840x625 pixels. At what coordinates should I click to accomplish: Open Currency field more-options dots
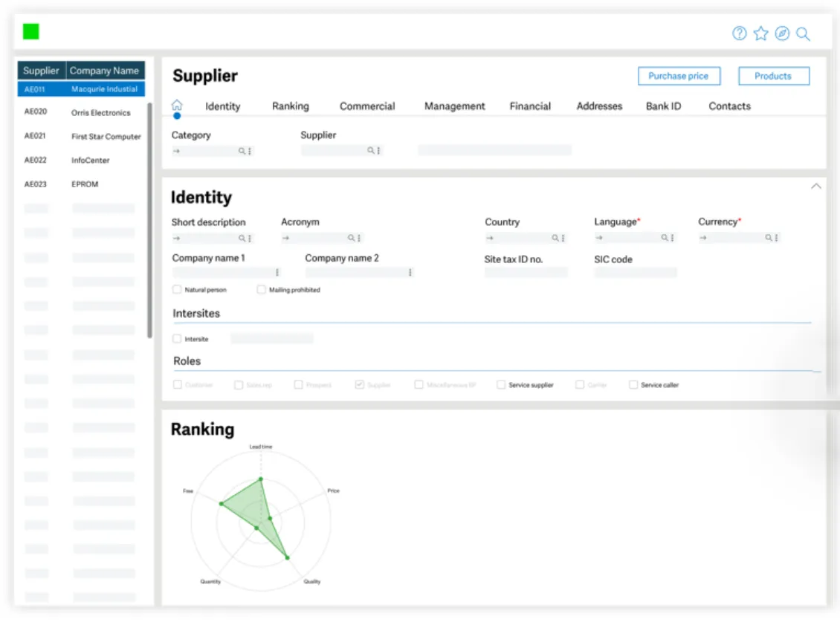(x=776, y=238)
